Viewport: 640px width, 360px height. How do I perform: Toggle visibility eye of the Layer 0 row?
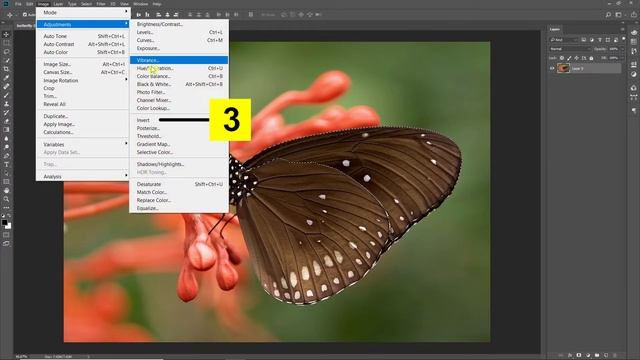click(x=552, y=69)
